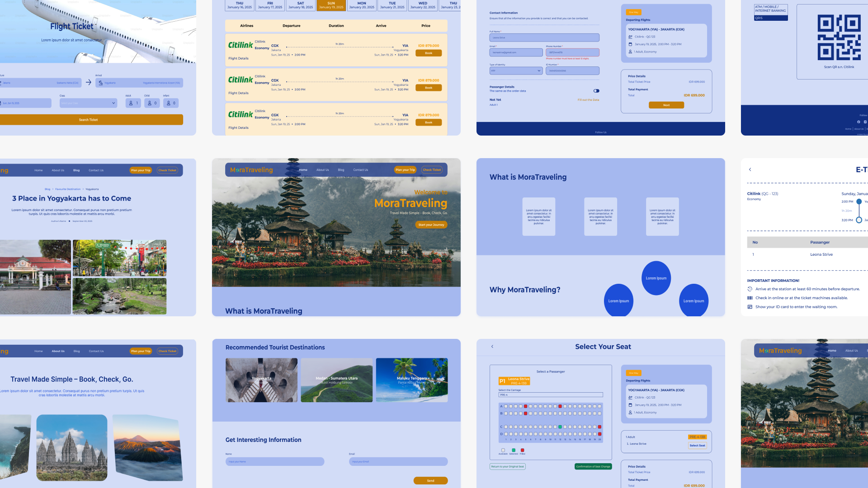Click the Available seat legend swatch
Viewport: 868px width, 488px height.
pyautogui.click(x=503, y=450)
